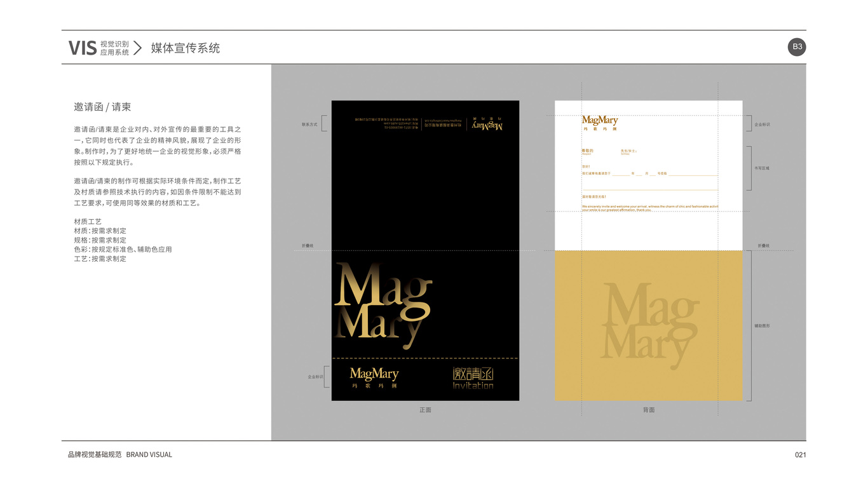Select the line 规格:按需求制定
Image resolution: width=868 pixels, height=488 pixels.
[x=100, y=240]
